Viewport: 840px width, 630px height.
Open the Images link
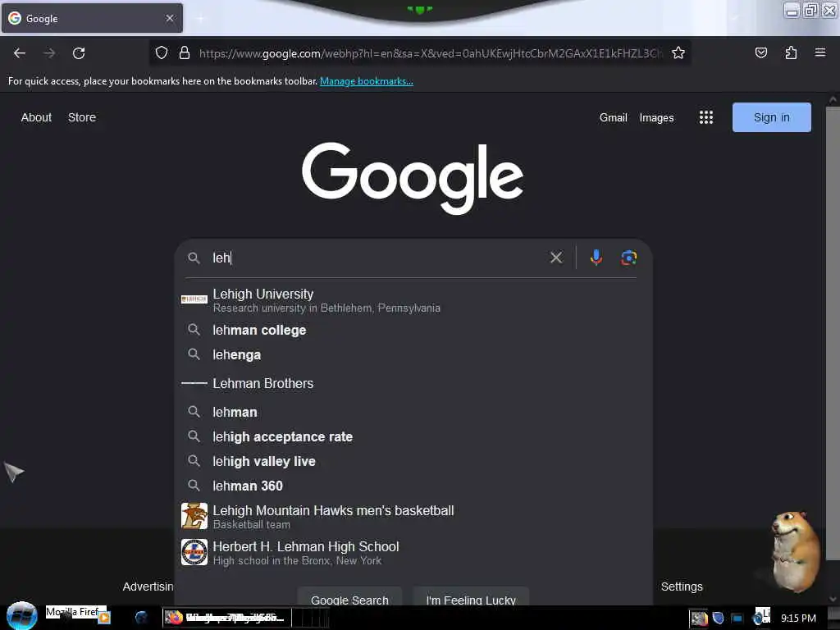pyautogui.click(x=656, y=117)
